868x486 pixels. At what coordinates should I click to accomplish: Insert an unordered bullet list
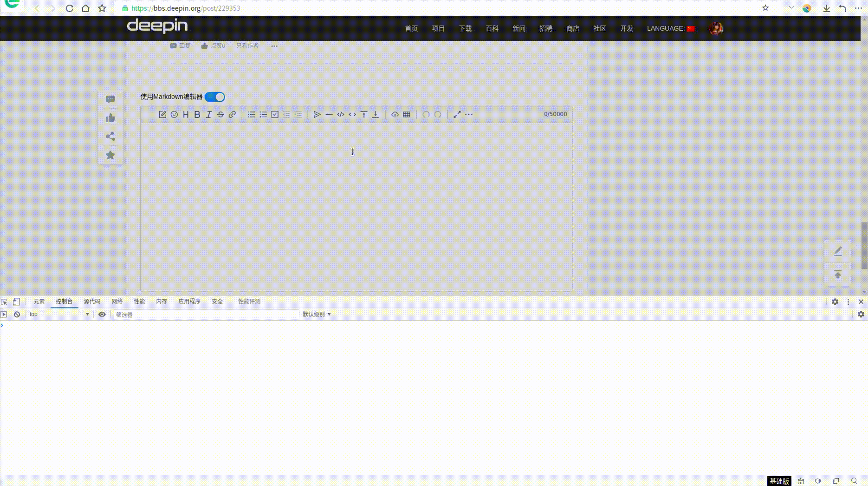(252, 114)
